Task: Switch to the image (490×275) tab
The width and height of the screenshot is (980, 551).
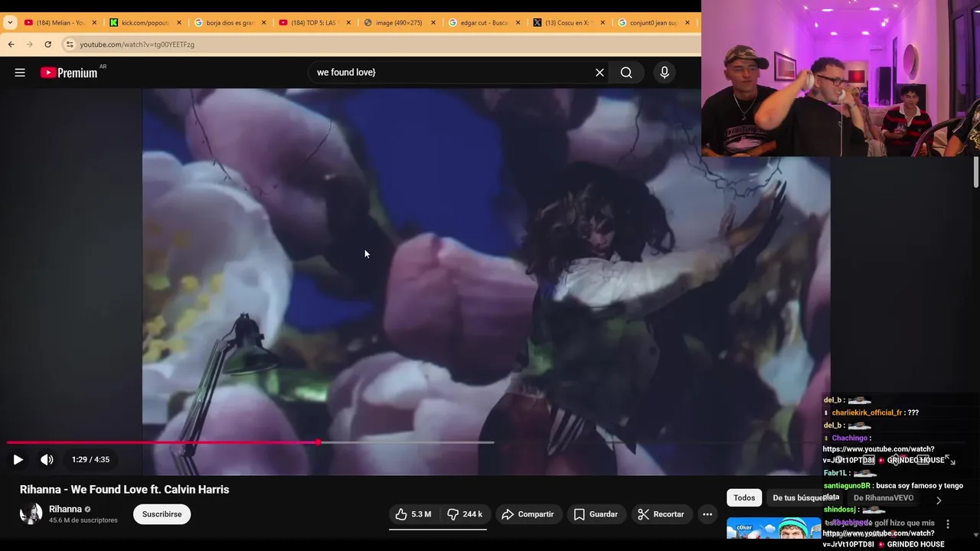Action: (399, 23)
